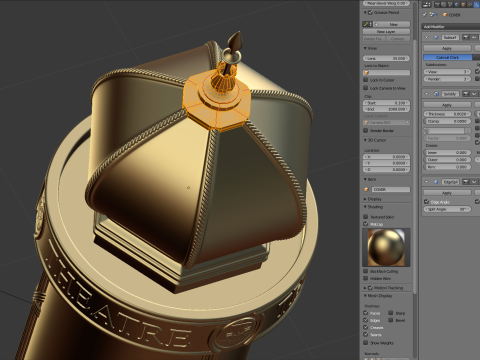The width and height of the screenshot is (480, 360).
Task: Click the Subsurf modifier type icon
Action: point(436,37)
